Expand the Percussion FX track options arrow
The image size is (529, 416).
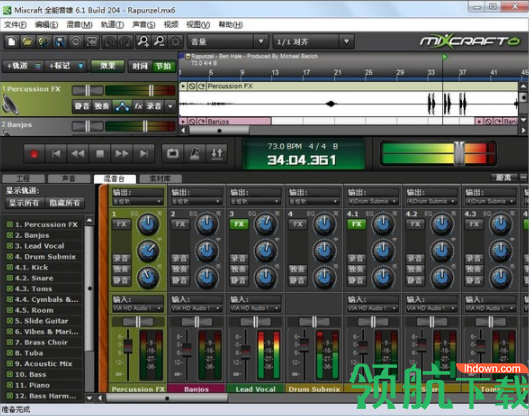pos(170,107)
